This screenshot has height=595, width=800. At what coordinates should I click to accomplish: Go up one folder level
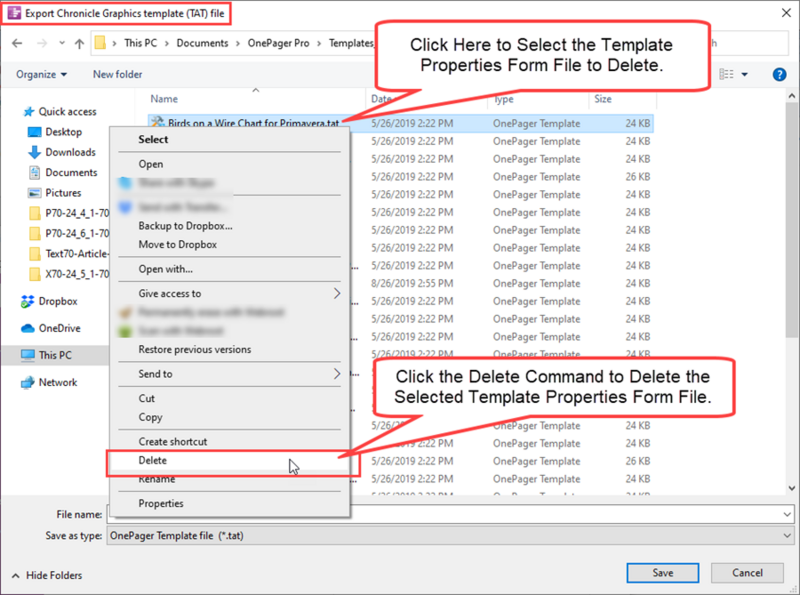(x=79, y=43)
